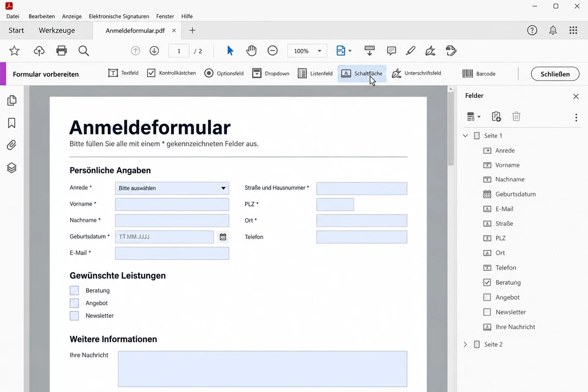Select Optionsfeld radio button tool
The width and height of the screenshot is (588, 392).
click(224, 73)
